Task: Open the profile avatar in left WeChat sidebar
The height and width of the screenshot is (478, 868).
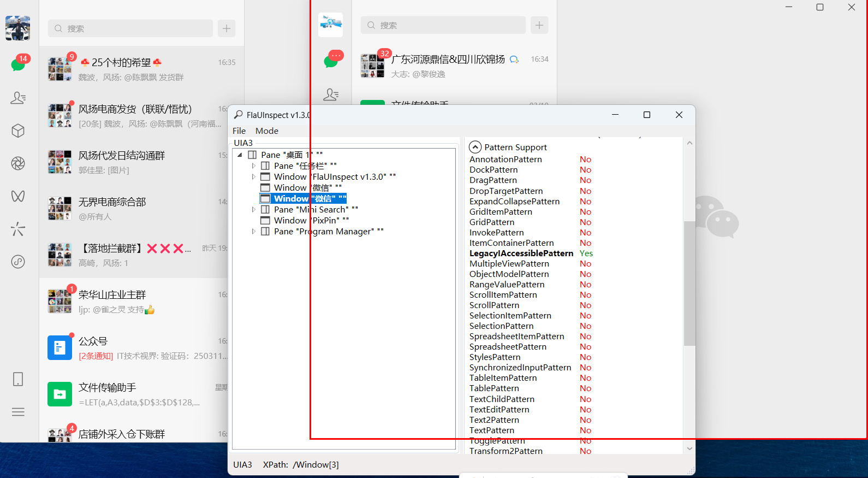Action: [x=17, y=28]
